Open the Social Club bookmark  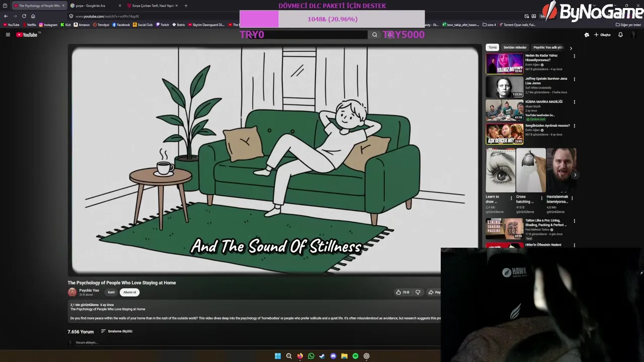pos(143,25)
